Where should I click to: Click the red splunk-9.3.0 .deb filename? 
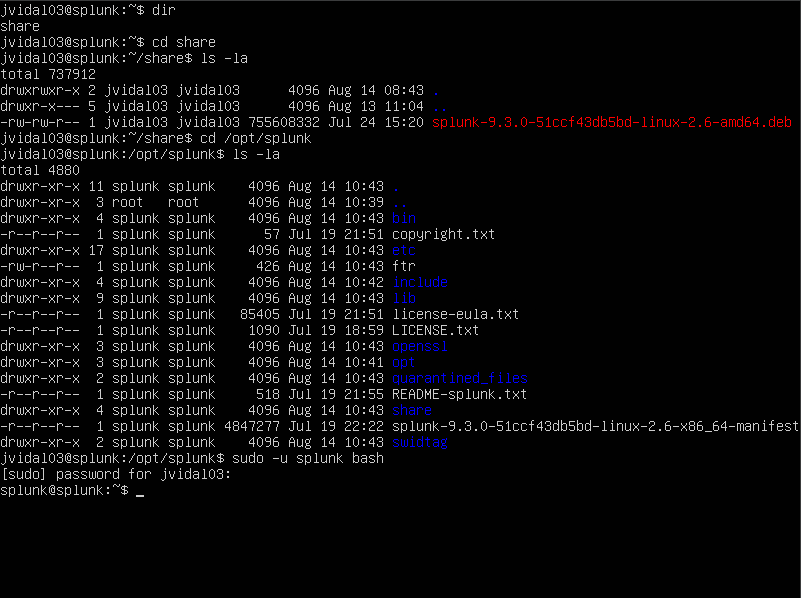pyautogui.click(x=612, y=123)
